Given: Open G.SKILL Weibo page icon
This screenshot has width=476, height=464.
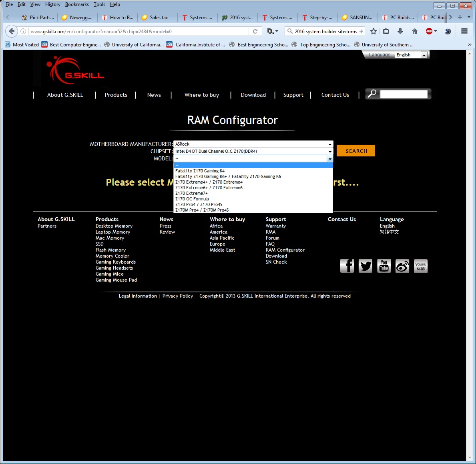Looking at the screenshot, I should 402,266.
